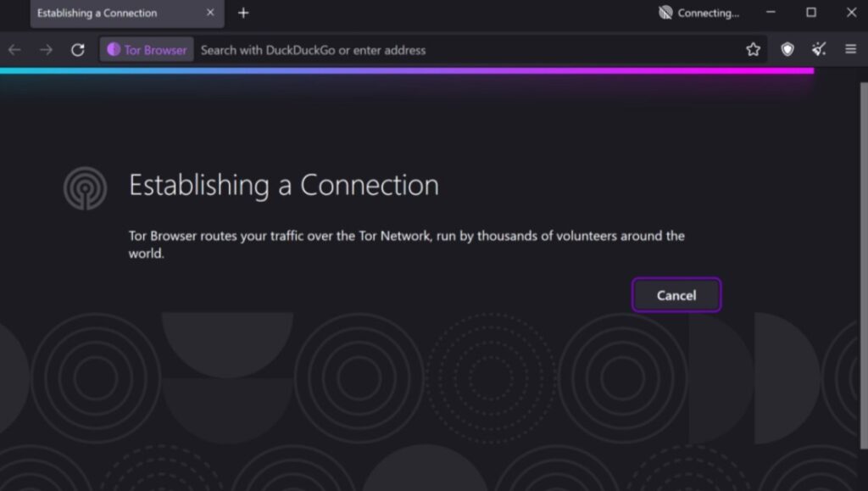Close the Establishing a Connection tab
This screenshot has width=868, height=491.
[210, 12]
